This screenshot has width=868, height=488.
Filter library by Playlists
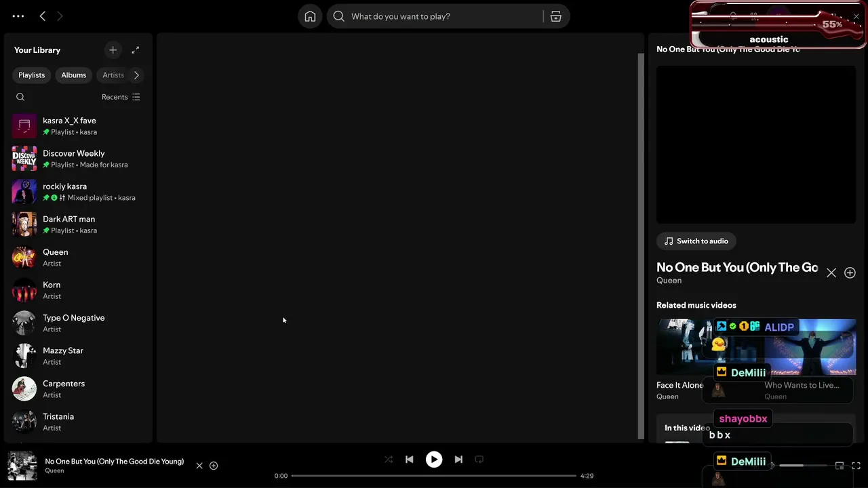32,75
